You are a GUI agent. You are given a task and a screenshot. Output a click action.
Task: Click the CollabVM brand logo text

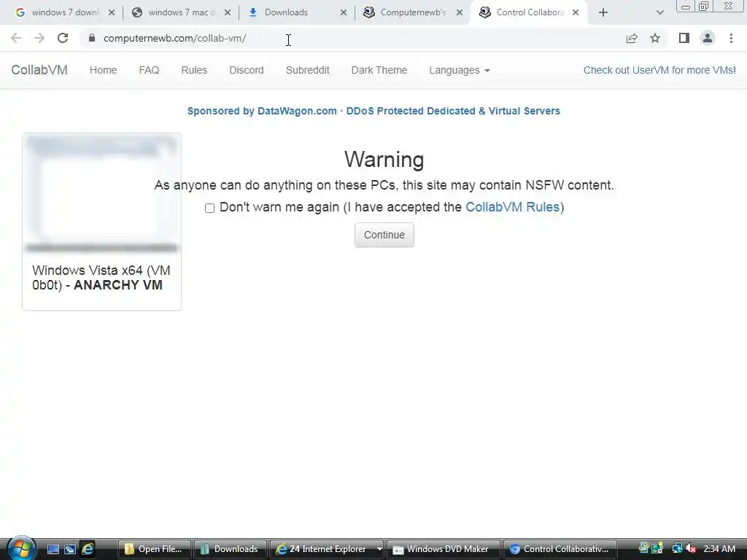(x=39, y=70)
